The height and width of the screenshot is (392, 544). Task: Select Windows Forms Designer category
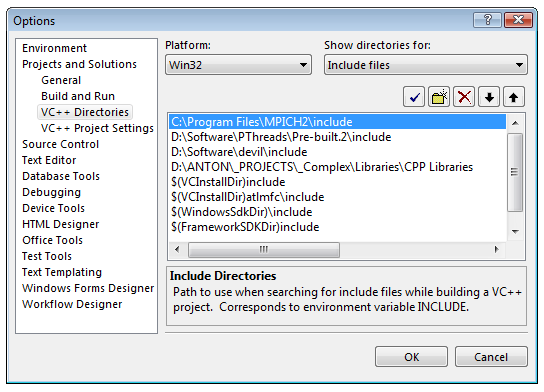pos(88,288)
